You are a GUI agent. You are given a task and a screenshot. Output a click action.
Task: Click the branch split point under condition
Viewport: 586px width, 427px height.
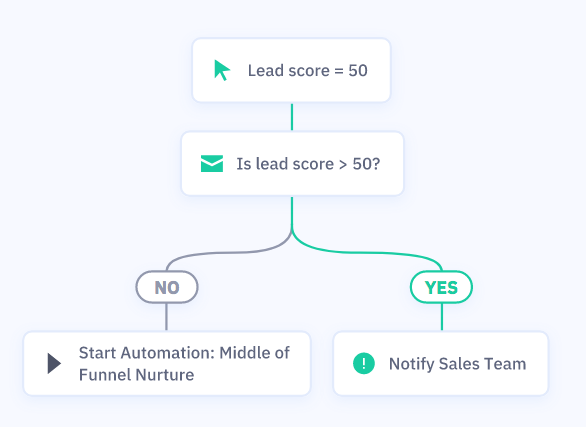coord(292,232)
